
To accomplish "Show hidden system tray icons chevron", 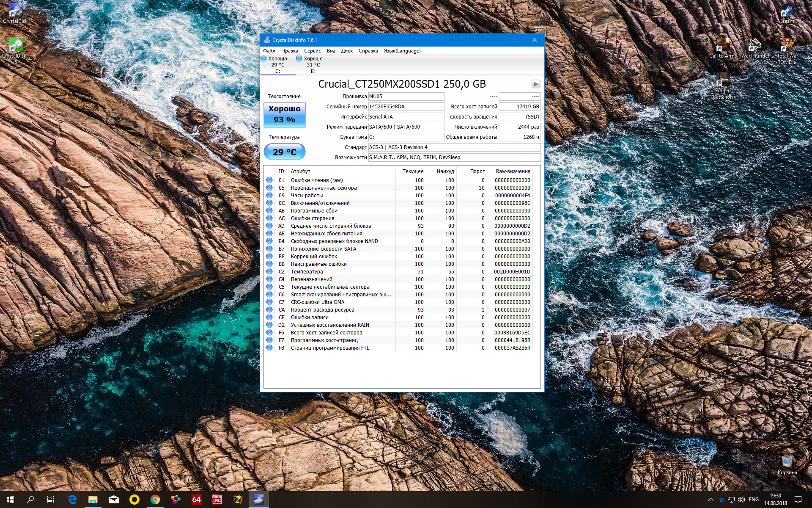I will pyautogui.click(x=710, y=500).
